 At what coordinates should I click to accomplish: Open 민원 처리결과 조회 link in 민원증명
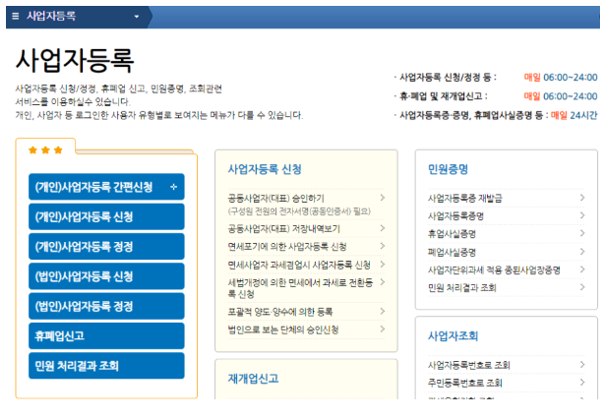462,288
